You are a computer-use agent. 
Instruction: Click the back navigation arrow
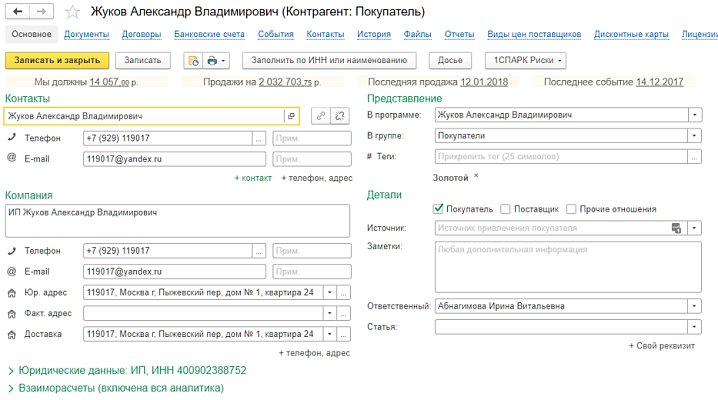18,12
